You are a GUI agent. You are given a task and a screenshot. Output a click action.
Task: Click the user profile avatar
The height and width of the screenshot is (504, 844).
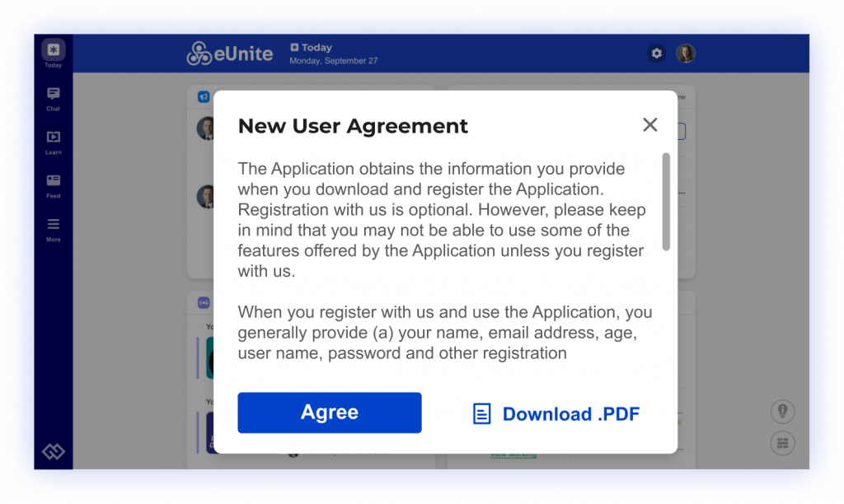(686, 54)
